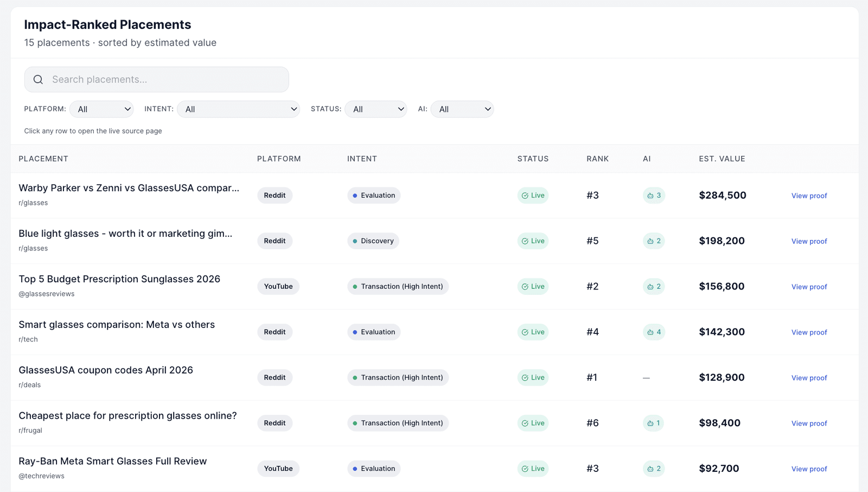
Task: Click the search magnifier icon
Action: pos(38,80)
